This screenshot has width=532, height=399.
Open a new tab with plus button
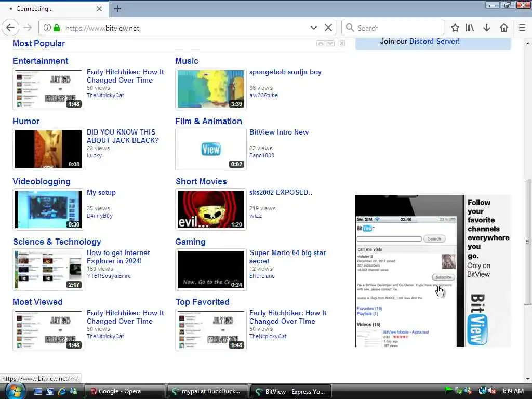[117, 9]
